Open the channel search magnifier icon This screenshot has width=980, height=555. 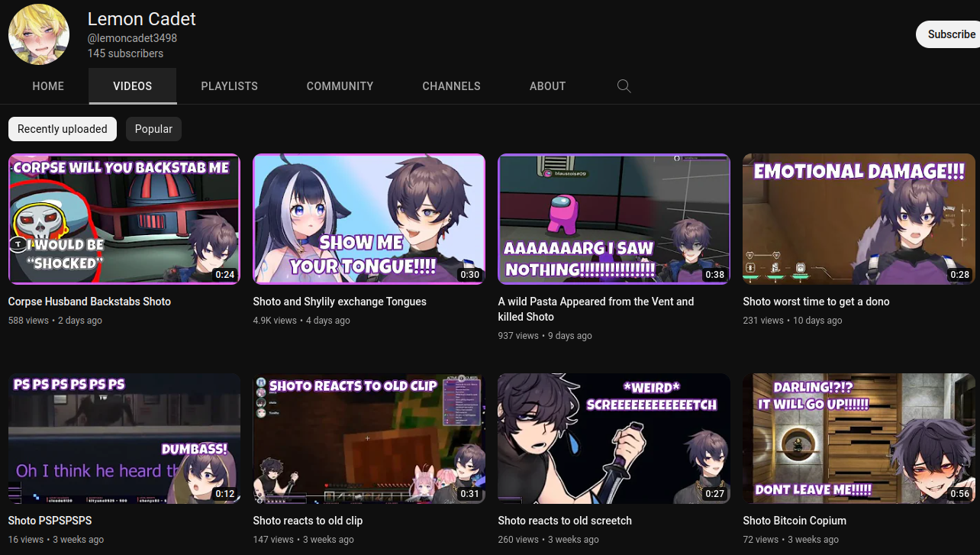pos(624,86)
